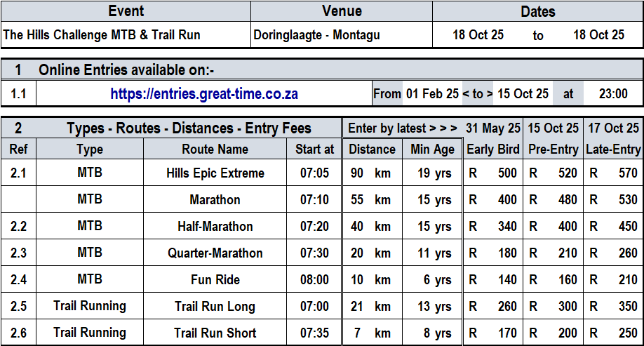Click the Pre-Entry column header
Screen dimensions: 644x346
pyautogui.click(x=554, y=149)
